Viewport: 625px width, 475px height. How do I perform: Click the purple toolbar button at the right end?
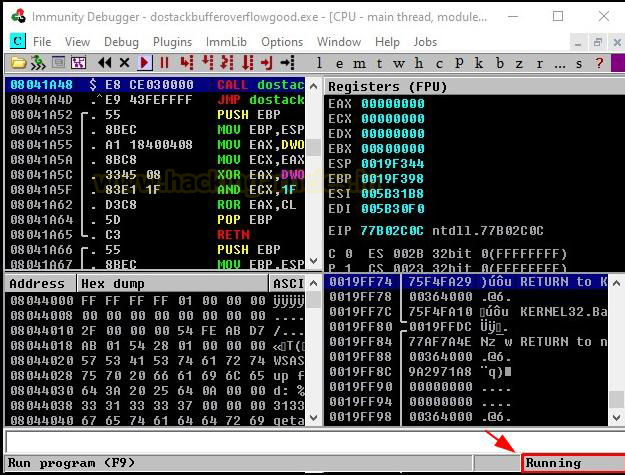(x=618, y=63)
